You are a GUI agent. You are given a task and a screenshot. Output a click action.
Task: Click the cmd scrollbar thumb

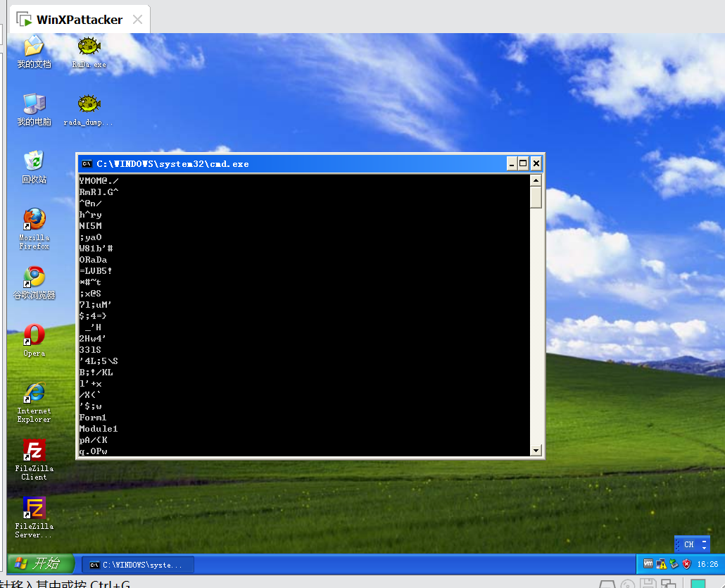tap(536, 198)
